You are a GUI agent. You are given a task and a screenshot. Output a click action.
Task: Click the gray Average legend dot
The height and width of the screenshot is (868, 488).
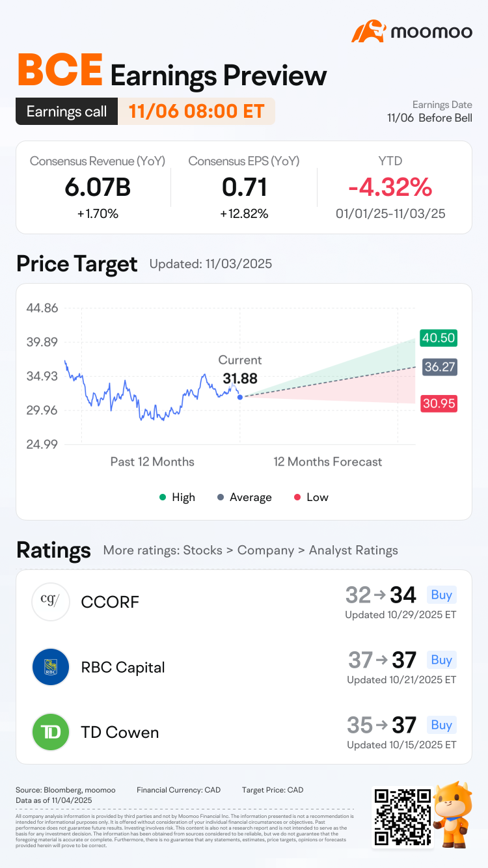click(220, 497)
